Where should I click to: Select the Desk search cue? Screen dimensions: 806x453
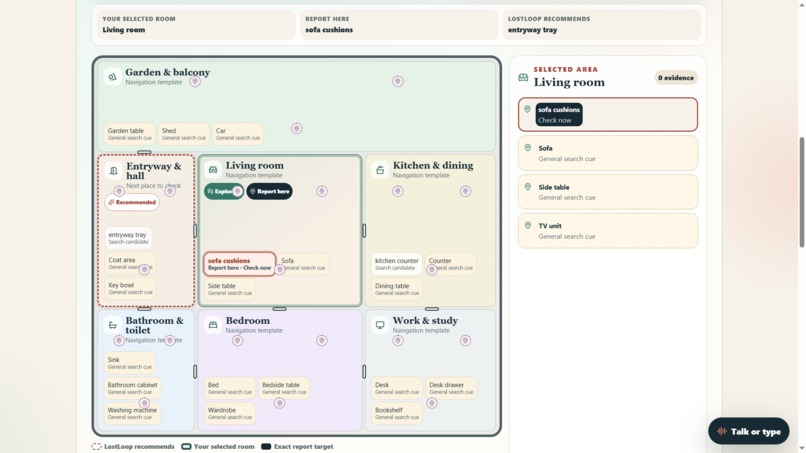(396, 388)
